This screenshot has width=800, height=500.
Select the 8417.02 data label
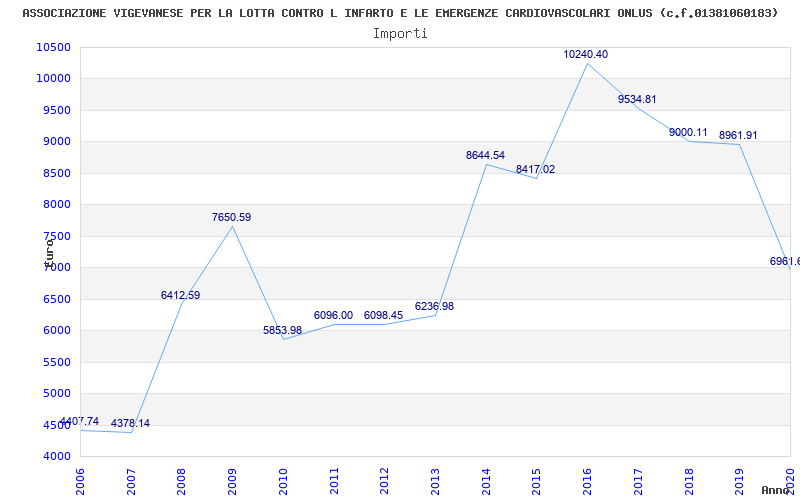pos(535,169)
